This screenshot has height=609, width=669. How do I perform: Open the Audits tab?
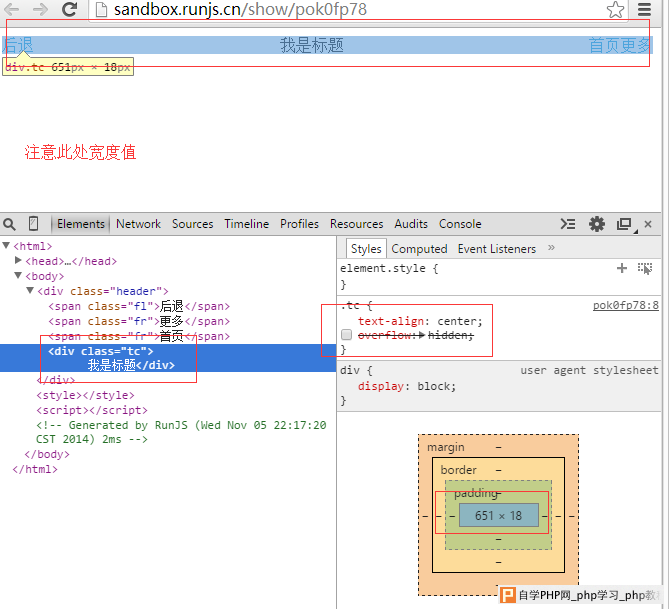pyautogui.click(x=411, y=224)
